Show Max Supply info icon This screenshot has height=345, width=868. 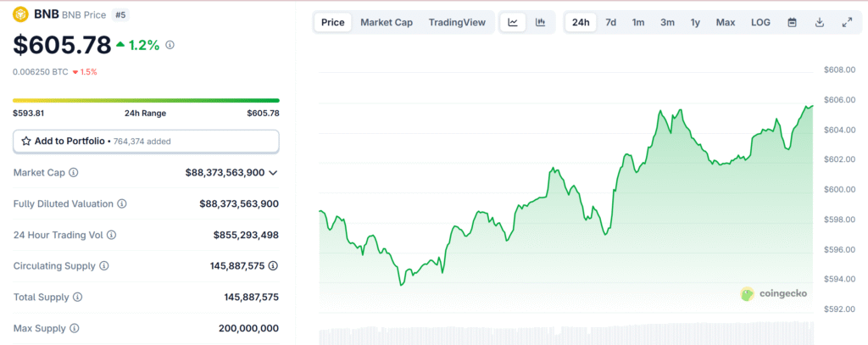75,328
